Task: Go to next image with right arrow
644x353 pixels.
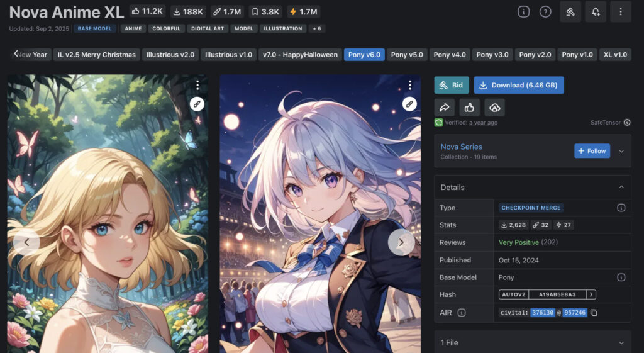Action: coord(401,242)
